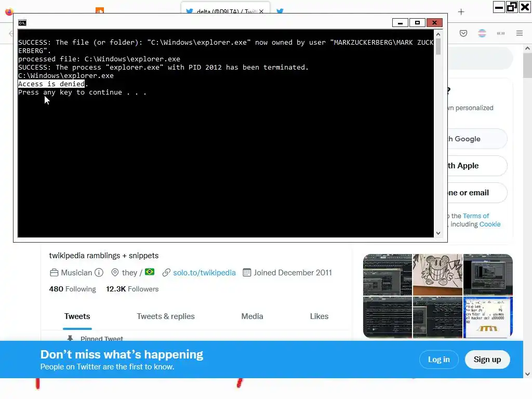Open the Terms of Service link
The height and width of the screenshot is (399, 532).
point(476,216)
